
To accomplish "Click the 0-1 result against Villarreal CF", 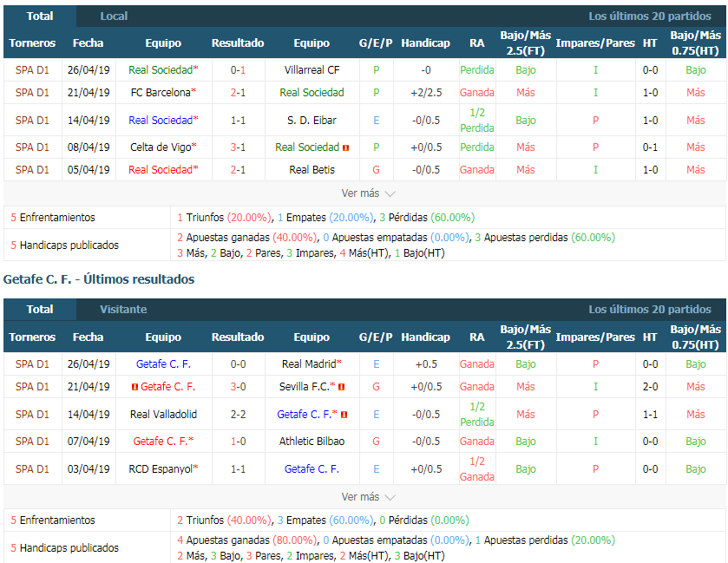I will point(238,70).
